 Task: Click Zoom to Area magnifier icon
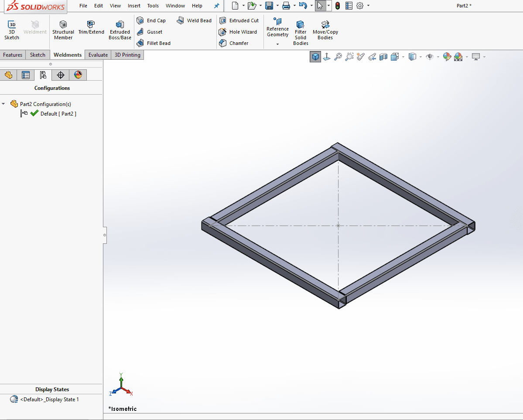pyautogui.click(x=349, y=57)
